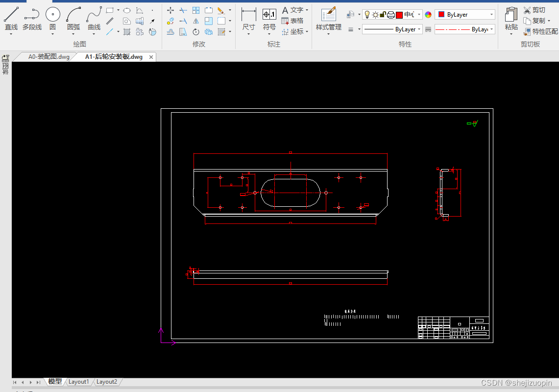Image resolution: width=559 pixels, height=392 pixels.
Task: Select the point drawing tool
Action: tap(152, 10)
